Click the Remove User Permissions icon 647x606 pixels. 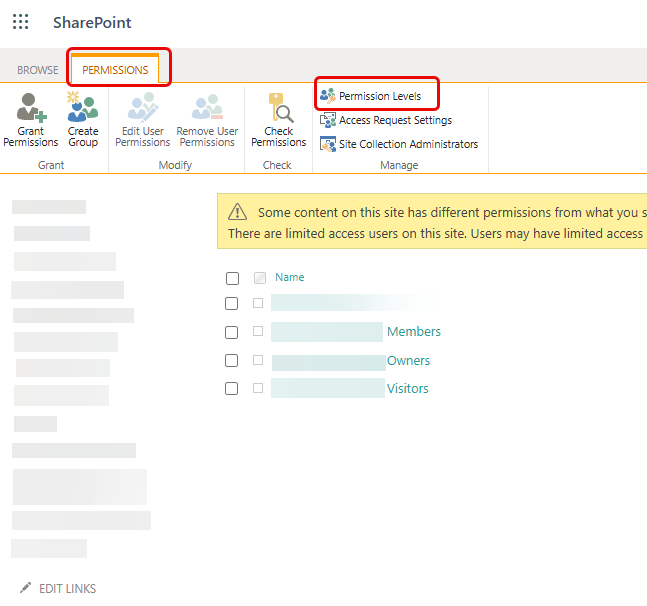click(207, 107)
